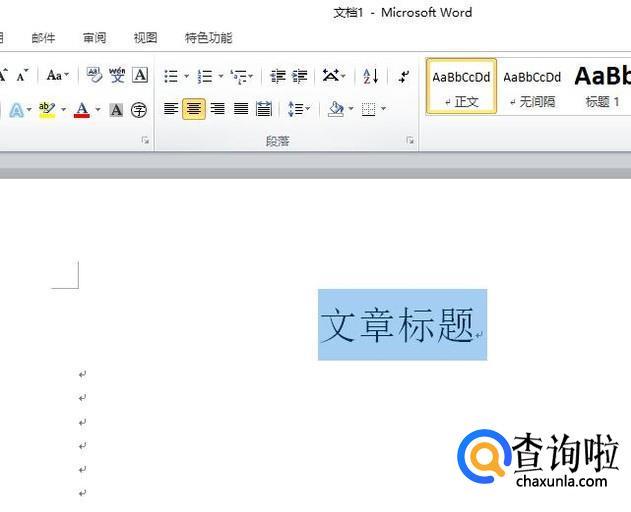Toggle Show/Hide paragraph marks
Viewport: 631px width, 512px height.
404,76
